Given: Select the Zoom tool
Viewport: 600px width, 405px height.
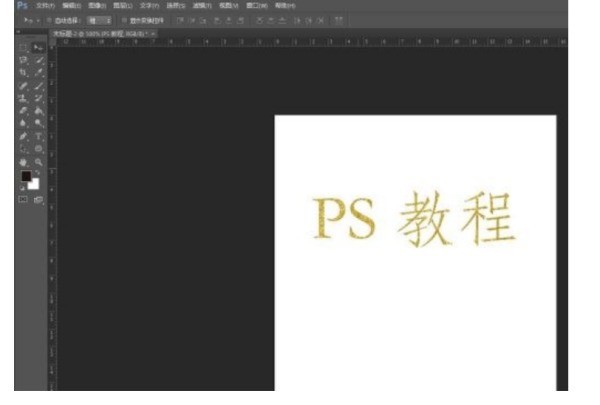Looking at the screenshot, I should pyautogui.click(x=38, y=161).
